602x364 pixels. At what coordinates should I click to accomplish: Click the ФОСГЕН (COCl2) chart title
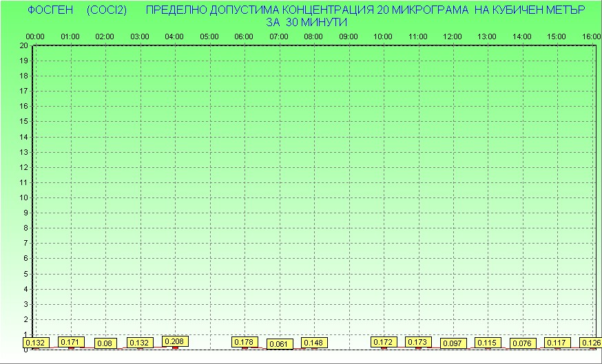pos(77,11)
